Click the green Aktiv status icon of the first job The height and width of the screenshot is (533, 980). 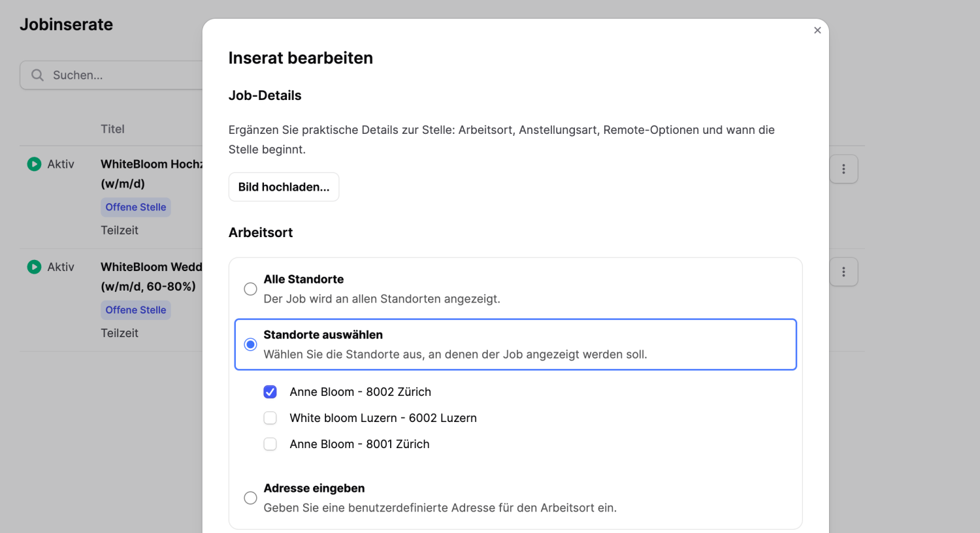tap(34, 164)
